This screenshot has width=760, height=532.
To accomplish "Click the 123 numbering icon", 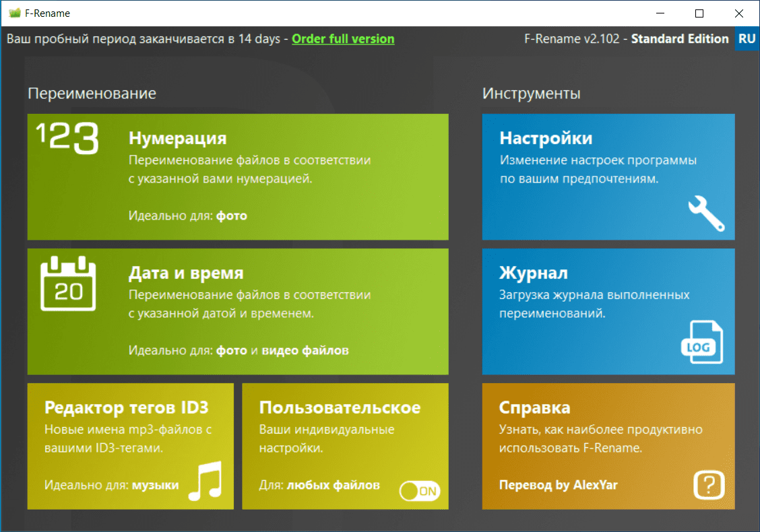I will [x=68, y=138].
